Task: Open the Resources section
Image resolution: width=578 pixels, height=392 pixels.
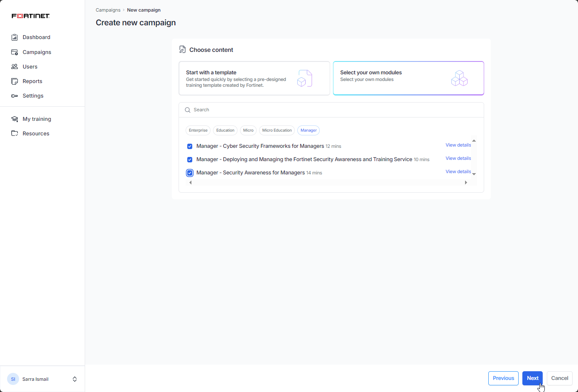Action: (36, 133)
